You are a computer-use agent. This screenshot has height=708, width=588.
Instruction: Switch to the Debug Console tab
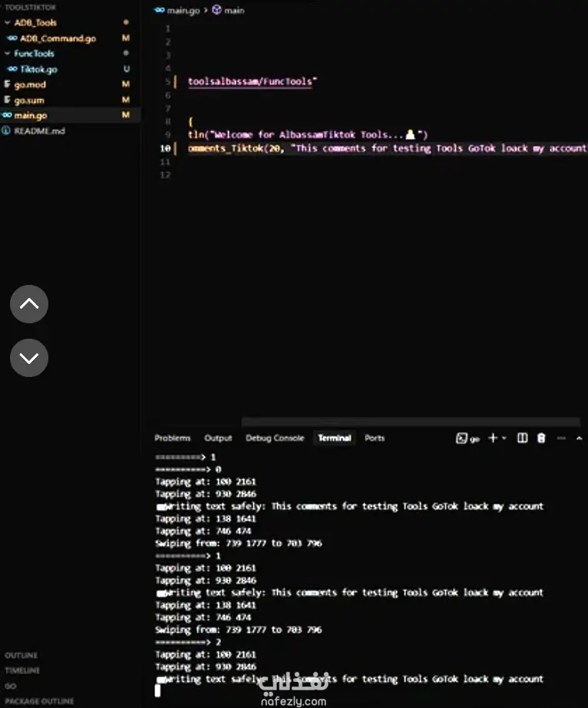275,438
